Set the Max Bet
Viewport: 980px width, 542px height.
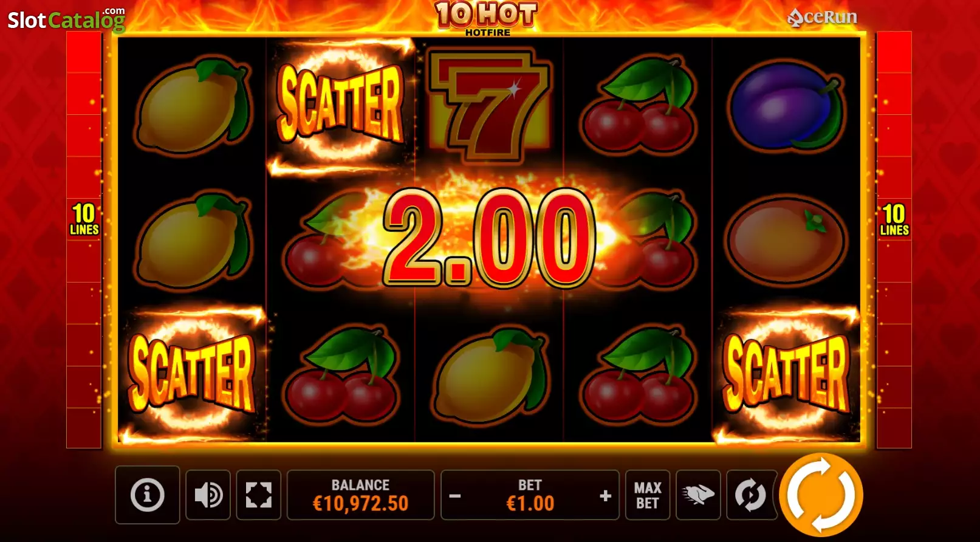(648, 495)
